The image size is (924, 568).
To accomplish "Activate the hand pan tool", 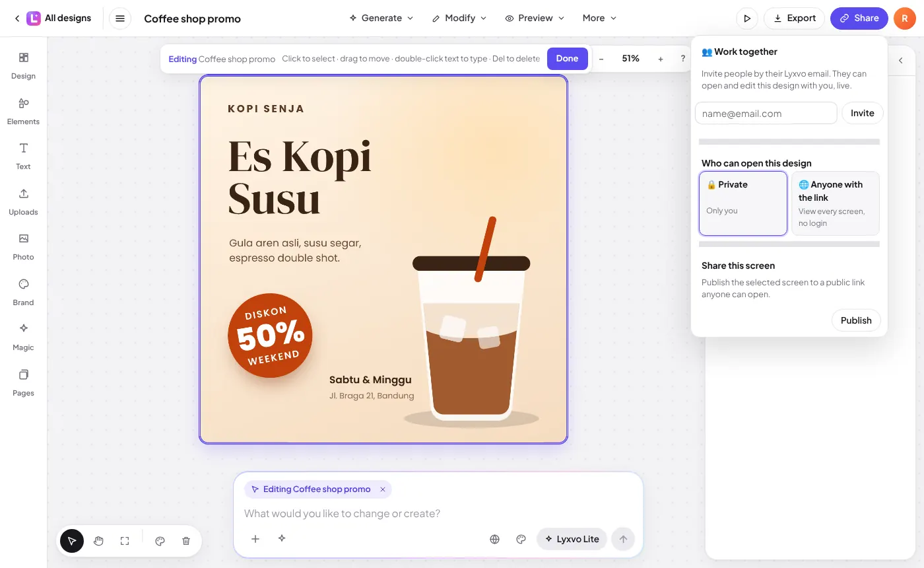I will pyautogui.click(x=98, y=541).
